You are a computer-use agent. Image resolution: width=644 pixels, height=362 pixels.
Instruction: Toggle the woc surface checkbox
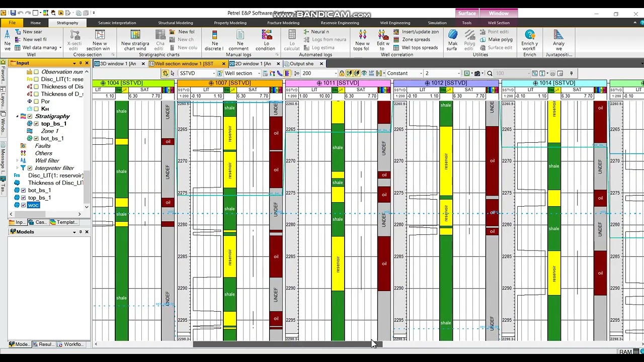point(23,205)
